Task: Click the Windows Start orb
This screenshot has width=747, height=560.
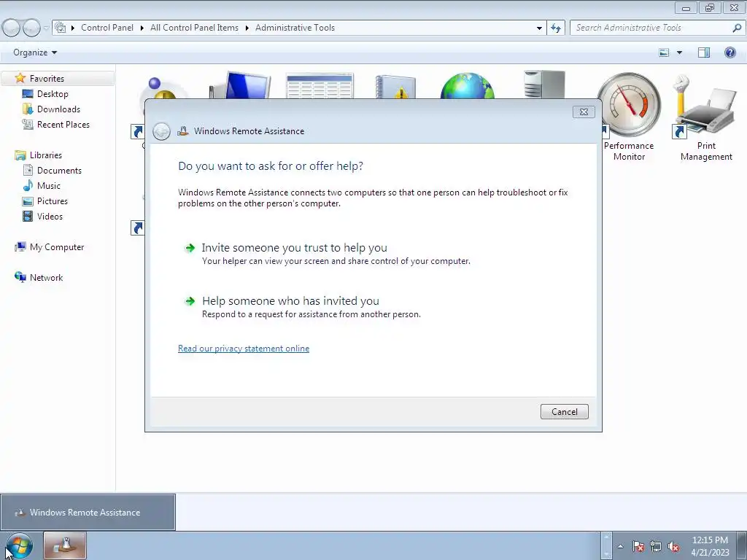Action: 20,546
